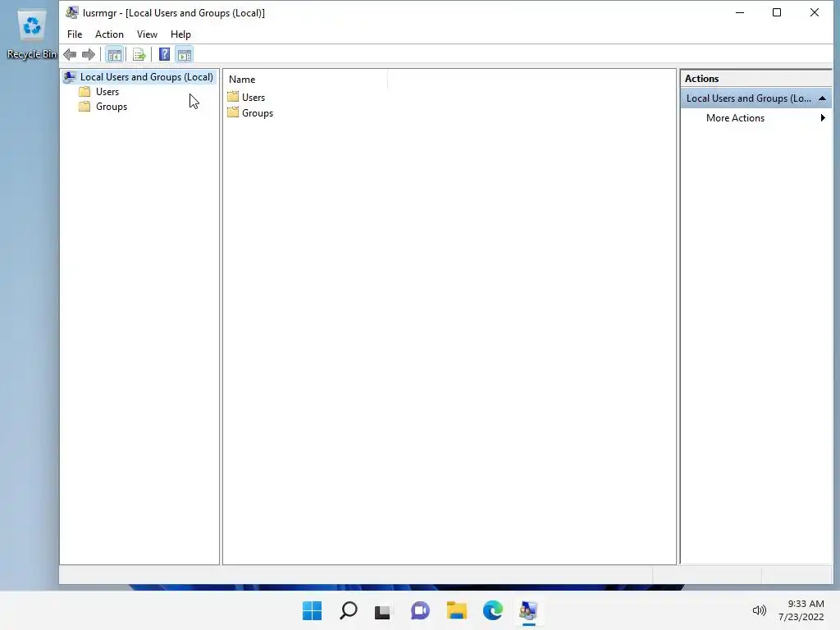840x630 pixels.
Task: Open File Explorer from the taskbar
Action: 456,610
